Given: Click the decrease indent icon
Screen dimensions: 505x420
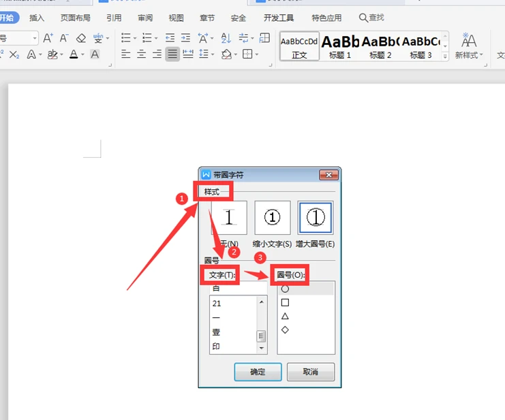Looking at the screenshot, I should 170,38.
